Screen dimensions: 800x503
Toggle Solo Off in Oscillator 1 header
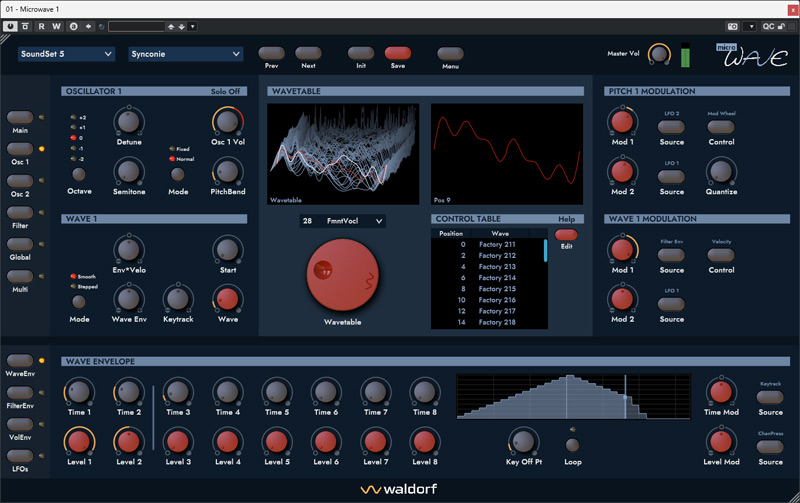coord(226,91)
